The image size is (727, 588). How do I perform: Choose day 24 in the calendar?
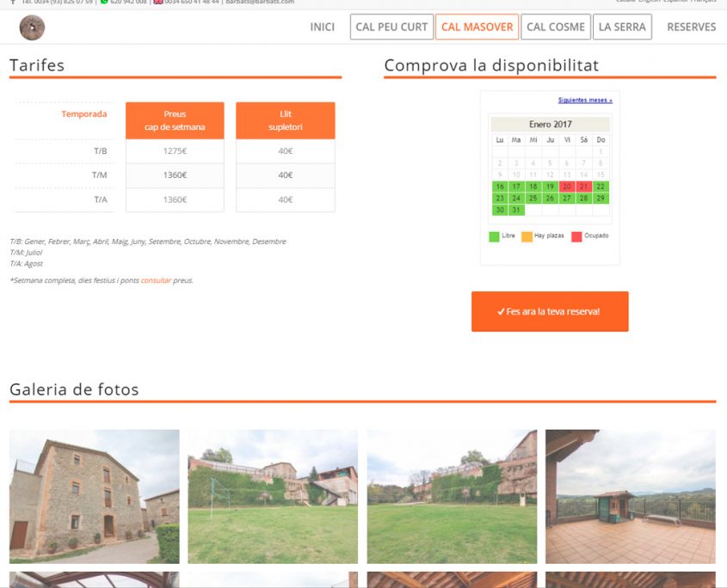point(516,198)
